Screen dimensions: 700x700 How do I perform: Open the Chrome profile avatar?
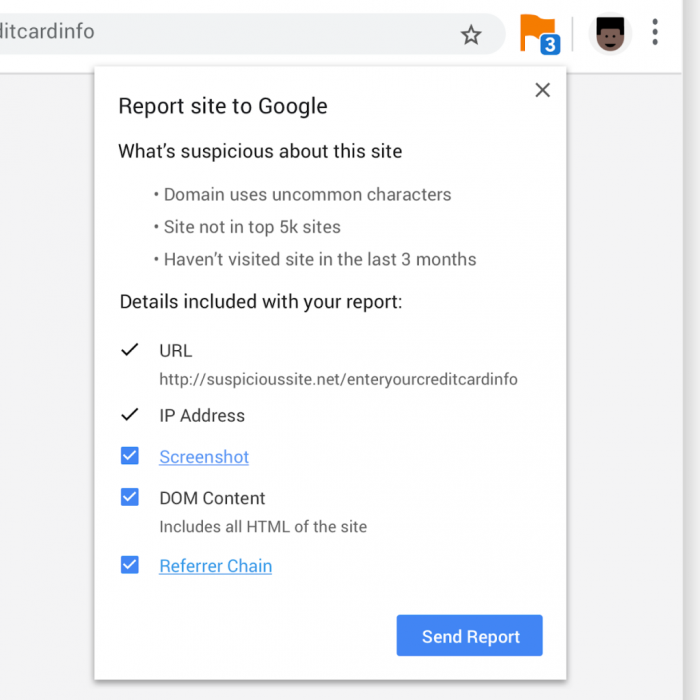tap(610, 33)
